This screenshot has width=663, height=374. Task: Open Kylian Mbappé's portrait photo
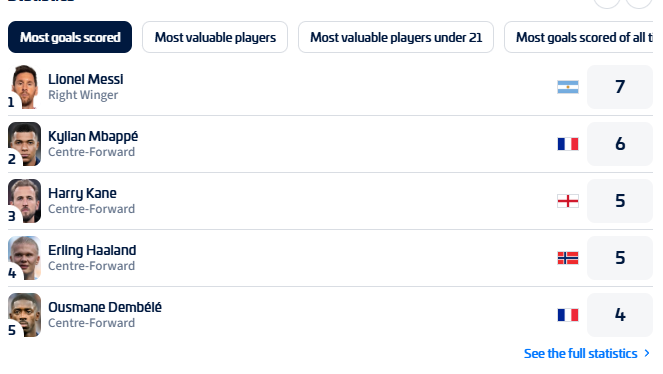point(25,144)
